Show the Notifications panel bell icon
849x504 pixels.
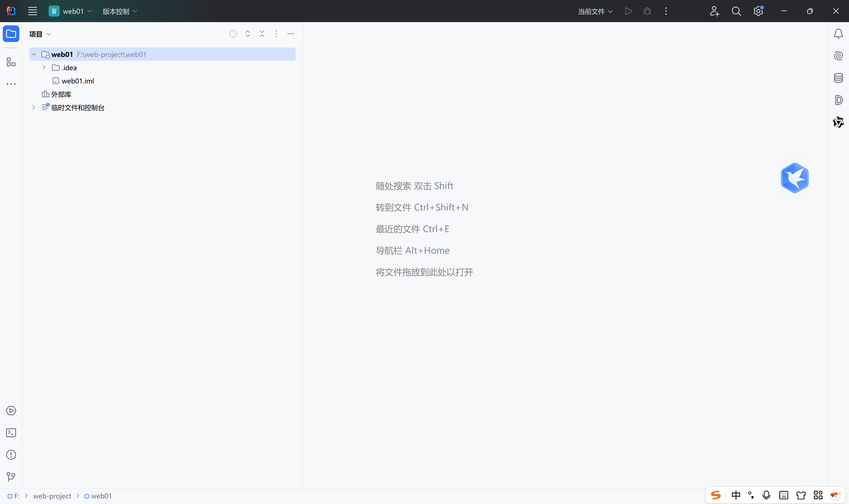tap(838, 34)
